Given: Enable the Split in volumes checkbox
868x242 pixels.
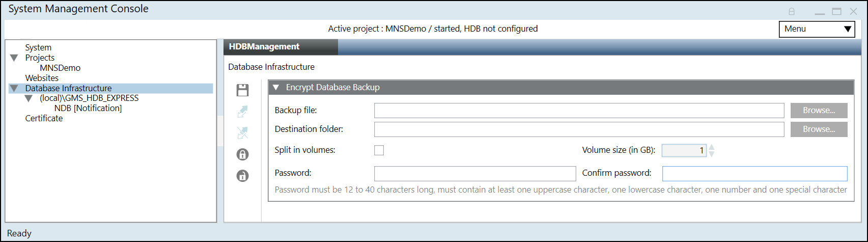Looking at the screenshot, I should coord(379,150).
